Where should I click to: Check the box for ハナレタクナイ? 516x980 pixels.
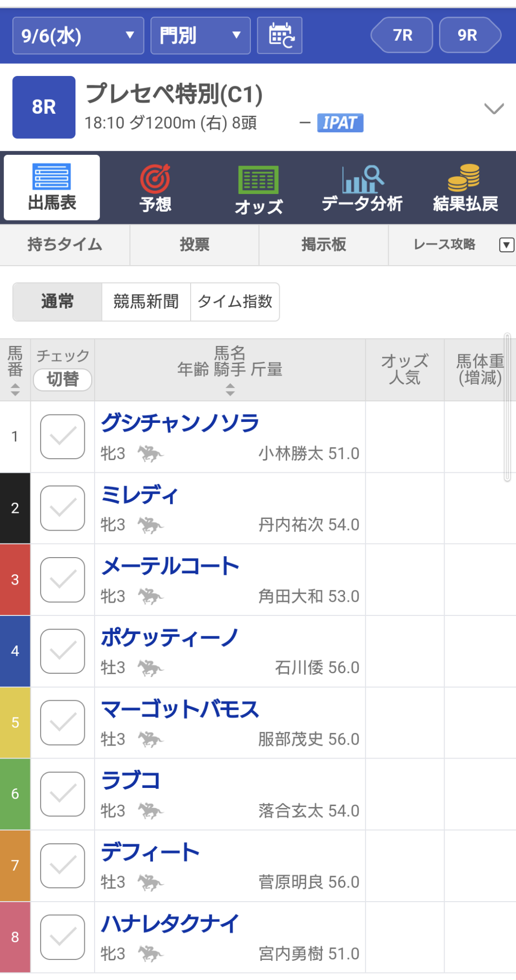coord(63,937)
